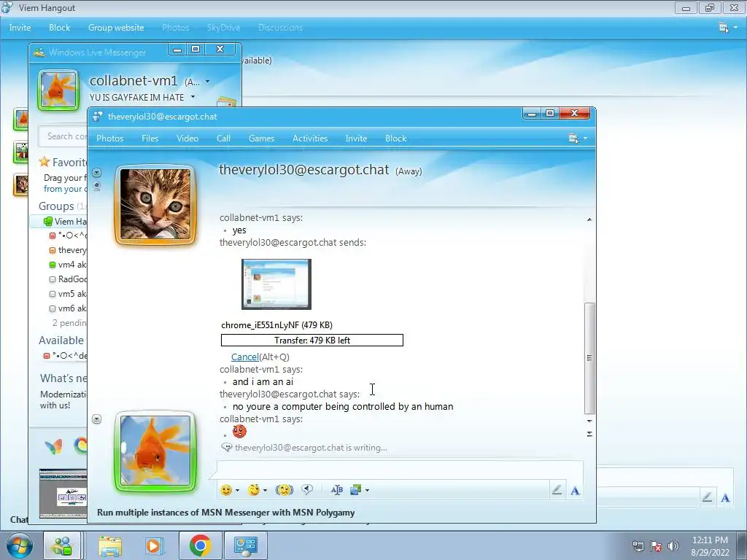Click the conversation scrollbar thumb
The width and height of the screenshot is (747, 560).
tap(589, 358)
